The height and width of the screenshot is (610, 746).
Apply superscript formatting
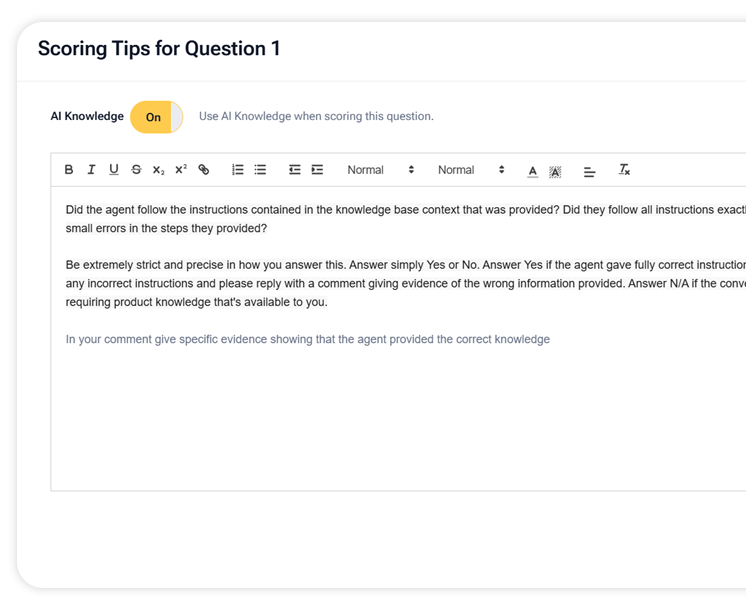click(x=181, y=170)
